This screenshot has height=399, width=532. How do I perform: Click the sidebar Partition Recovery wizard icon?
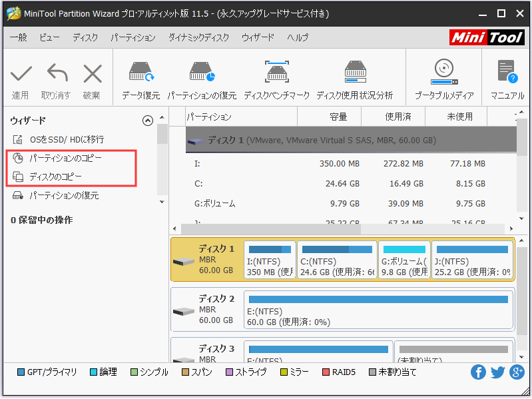(17, 195)
